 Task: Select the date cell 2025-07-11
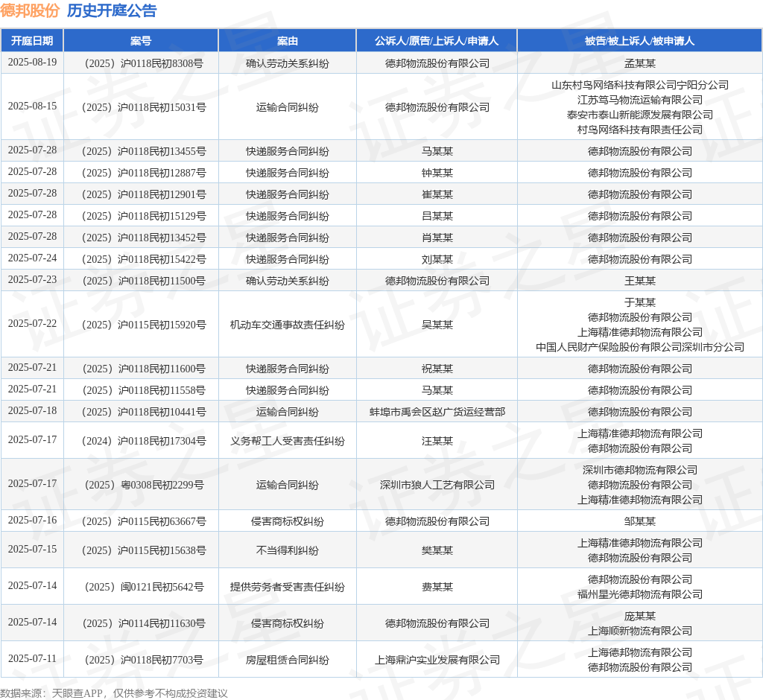coord(32,658)
